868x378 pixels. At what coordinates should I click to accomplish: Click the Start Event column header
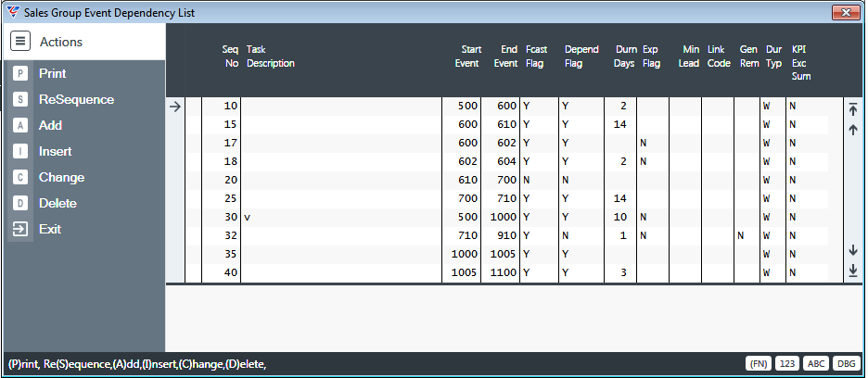click(x=467, y=57)
